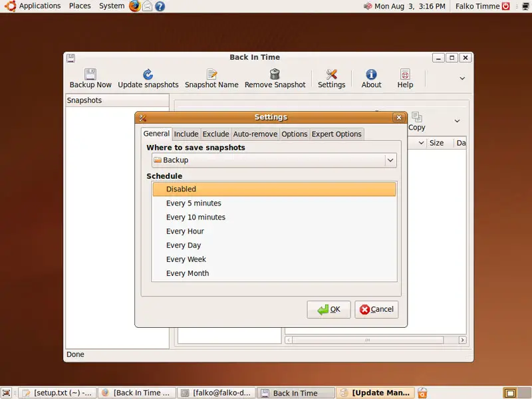The height and width of the screenshot is (399, 532).
Task: Click the Copy icon behind the dialog
Action: coord(417,117)
